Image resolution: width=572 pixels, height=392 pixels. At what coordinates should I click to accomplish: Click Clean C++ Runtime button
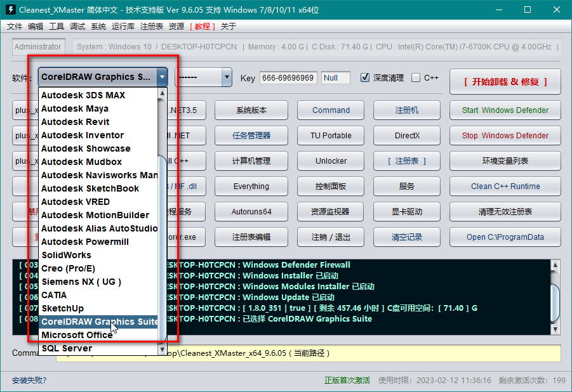click(505, 186)
